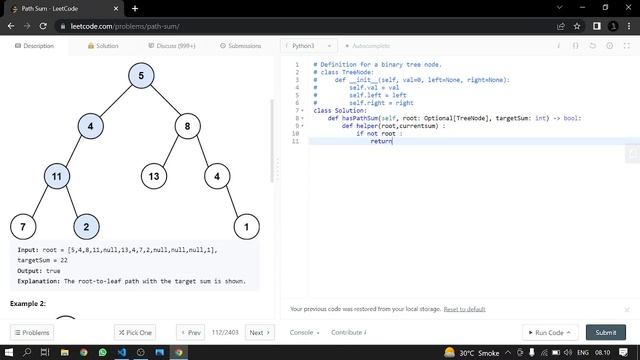Click the 'Example 2:' heading
This screenshot has height=360, width=640.
(28, 304)
